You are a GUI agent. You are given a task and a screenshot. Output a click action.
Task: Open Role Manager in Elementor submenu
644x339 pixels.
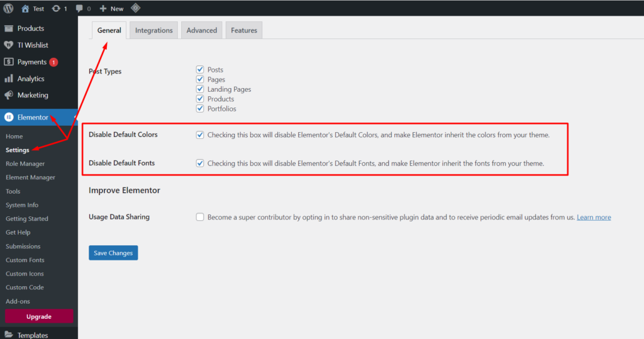point(25,164)
